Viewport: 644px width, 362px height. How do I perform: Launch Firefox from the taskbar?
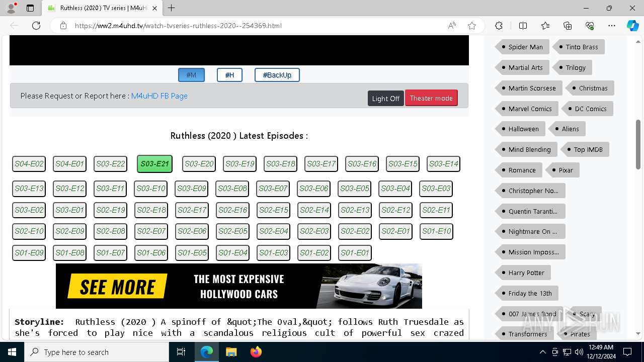[256, 352]
